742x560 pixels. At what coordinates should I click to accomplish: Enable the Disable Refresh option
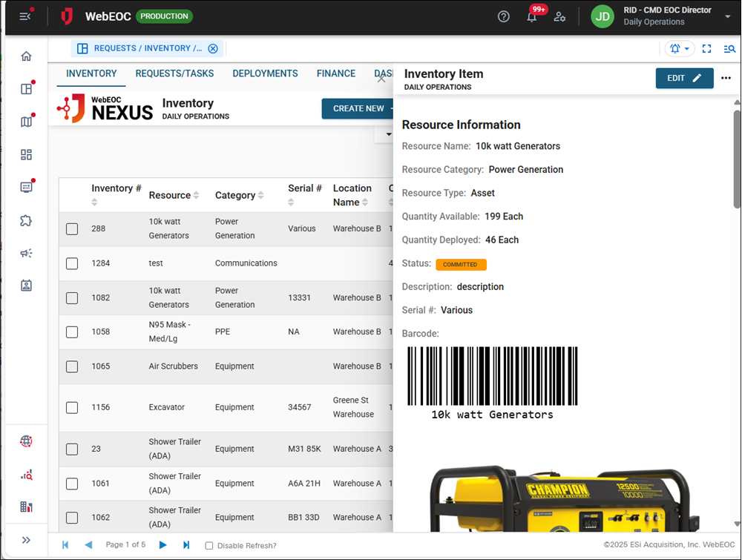point(210,545)
